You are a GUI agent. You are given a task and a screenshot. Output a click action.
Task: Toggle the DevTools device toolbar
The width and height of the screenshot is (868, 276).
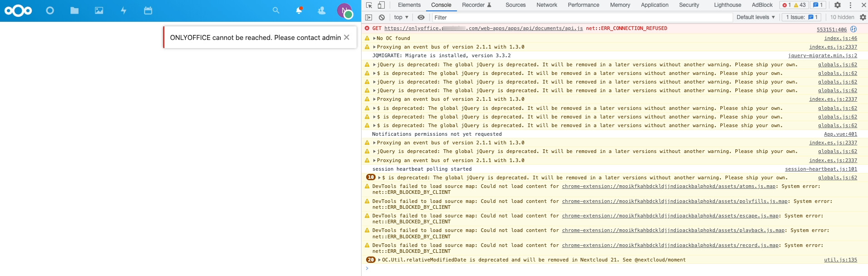click(381, 5)
